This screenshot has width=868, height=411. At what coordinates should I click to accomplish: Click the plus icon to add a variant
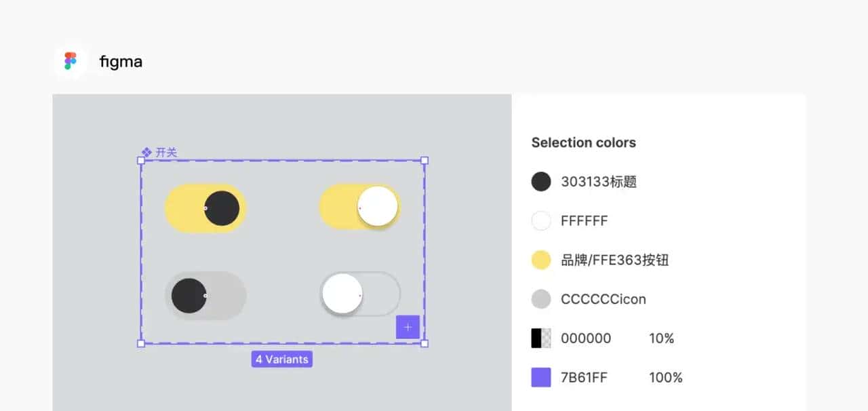(408, 327)
